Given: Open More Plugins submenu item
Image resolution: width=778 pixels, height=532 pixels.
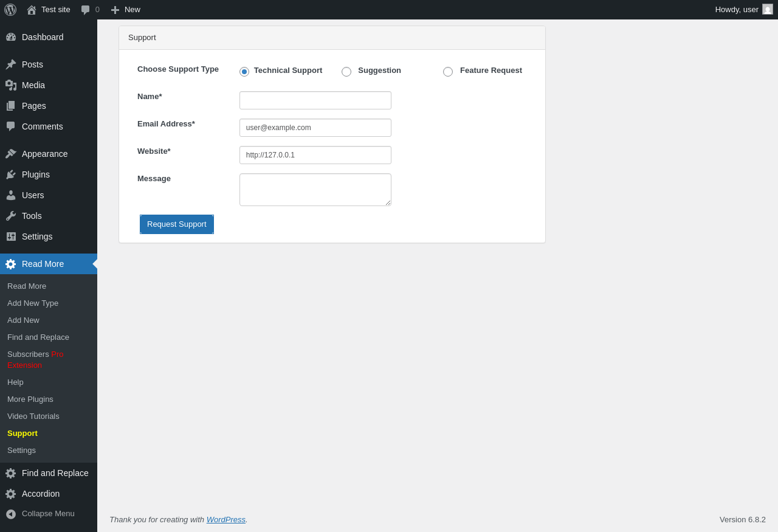Looking at the screenshot, I should pyautogui.click(x=49, y=399).
